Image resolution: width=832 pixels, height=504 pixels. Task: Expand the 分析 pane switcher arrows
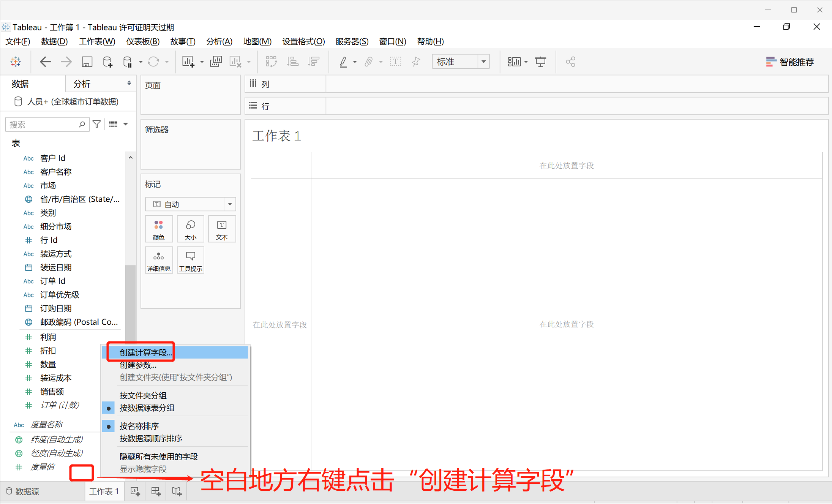pyautogui.click(x=129, y=83)
